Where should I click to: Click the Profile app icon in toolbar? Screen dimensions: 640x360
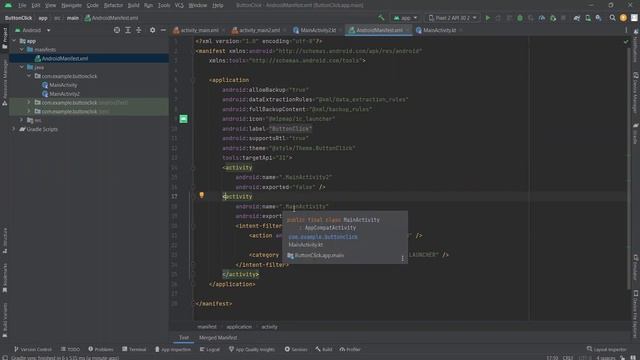coord(542,18)
